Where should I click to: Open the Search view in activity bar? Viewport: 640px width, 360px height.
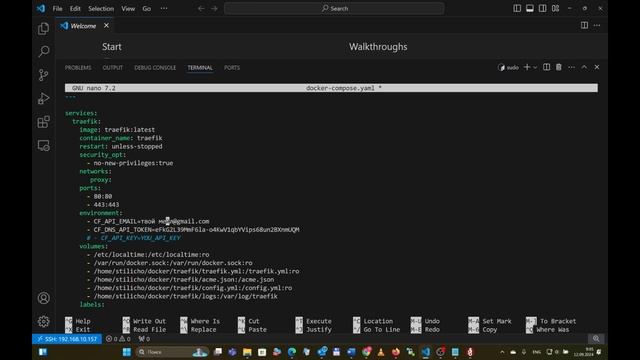[x=44, y=51]
